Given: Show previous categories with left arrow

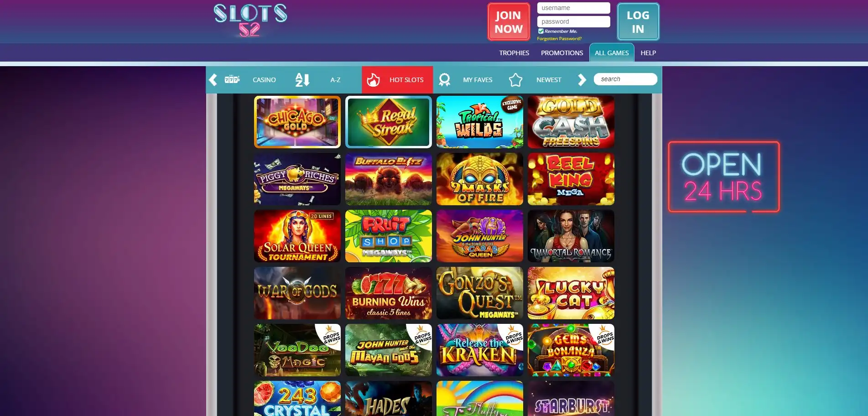Looking at the screenshot, I should [x=213, y=80].
